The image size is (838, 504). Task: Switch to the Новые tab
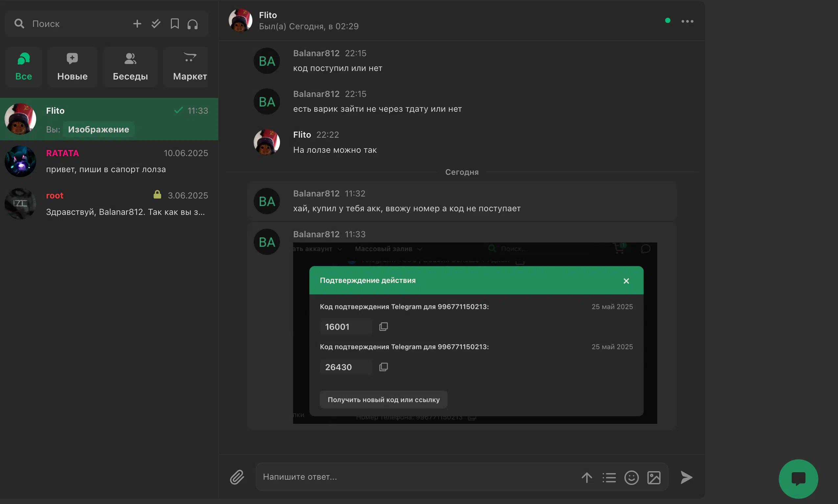(x=72, y=67)
